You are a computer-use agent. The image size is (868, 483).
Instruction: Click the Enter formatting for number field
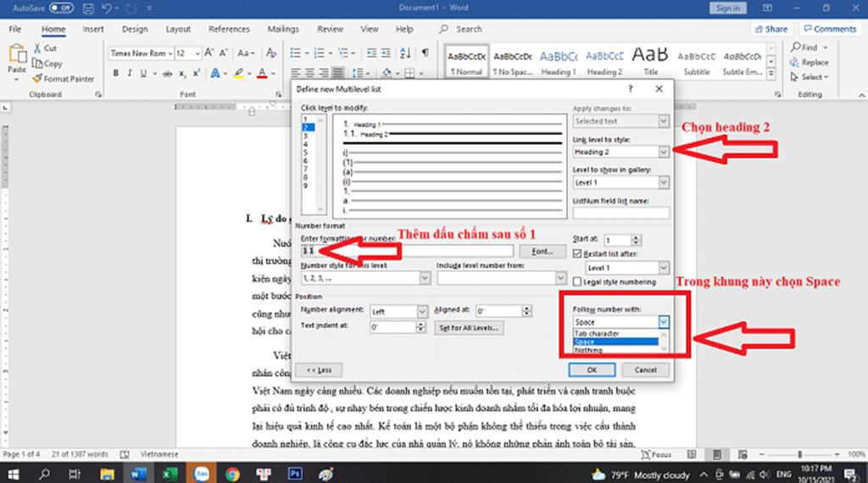click(x=407, y=251)
